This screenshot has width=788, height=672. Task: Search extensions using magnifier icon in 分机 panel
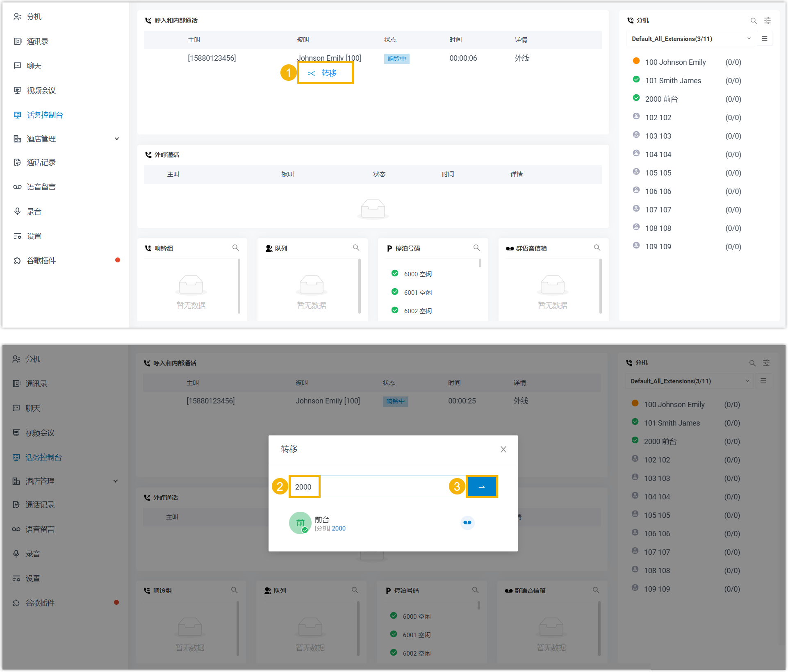[753, 21]
